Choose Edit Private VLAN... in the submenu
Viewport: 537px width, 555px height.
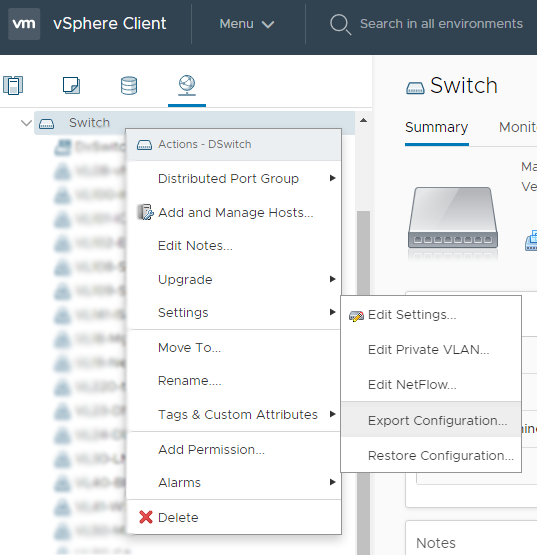coord(431,350)
